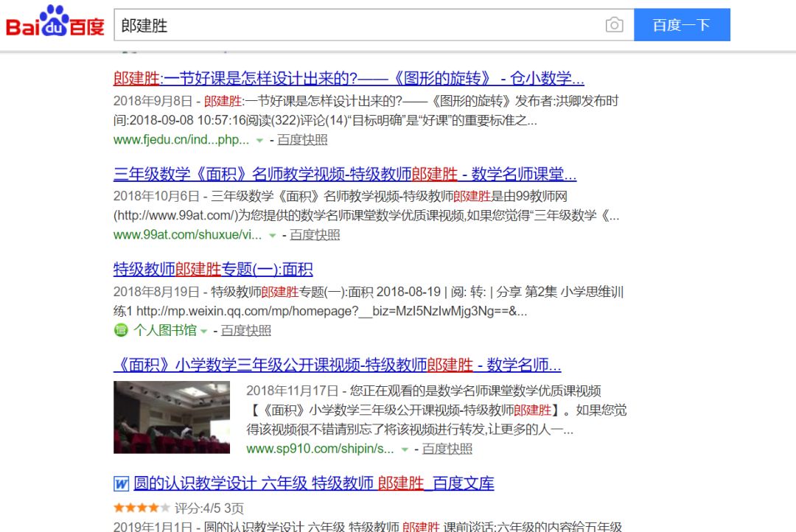Click the 百度一下 search button
This screenshot has width=796, height=532.
(682, 25)
